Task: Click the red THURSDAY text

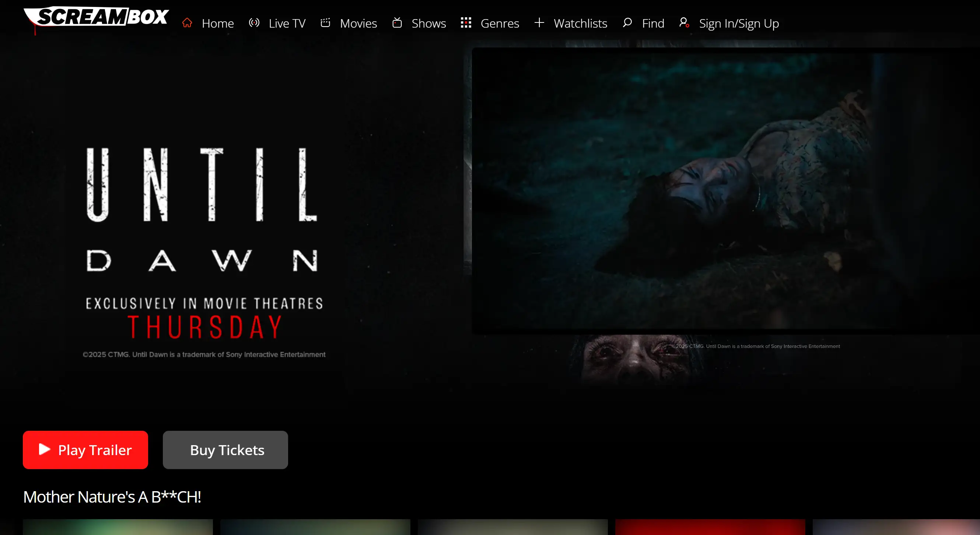Action: coord(206,327)
